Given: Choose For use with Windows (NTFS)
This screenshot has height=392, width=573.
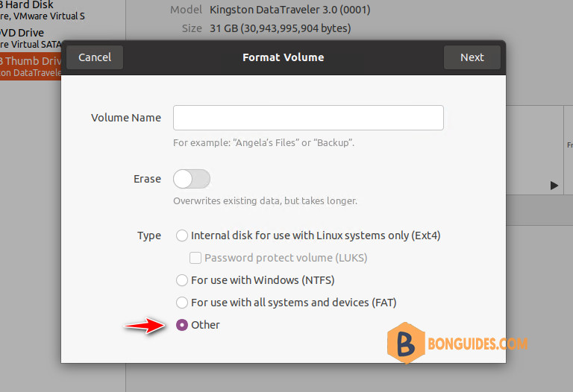Looking at the screenshot, I should coord(181,280).
